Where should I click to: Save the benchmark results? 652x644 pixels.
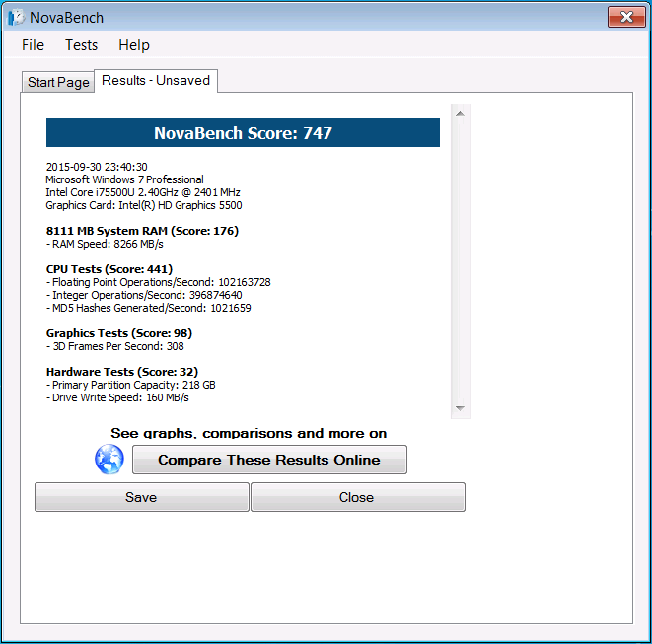(x=141, y=497)
